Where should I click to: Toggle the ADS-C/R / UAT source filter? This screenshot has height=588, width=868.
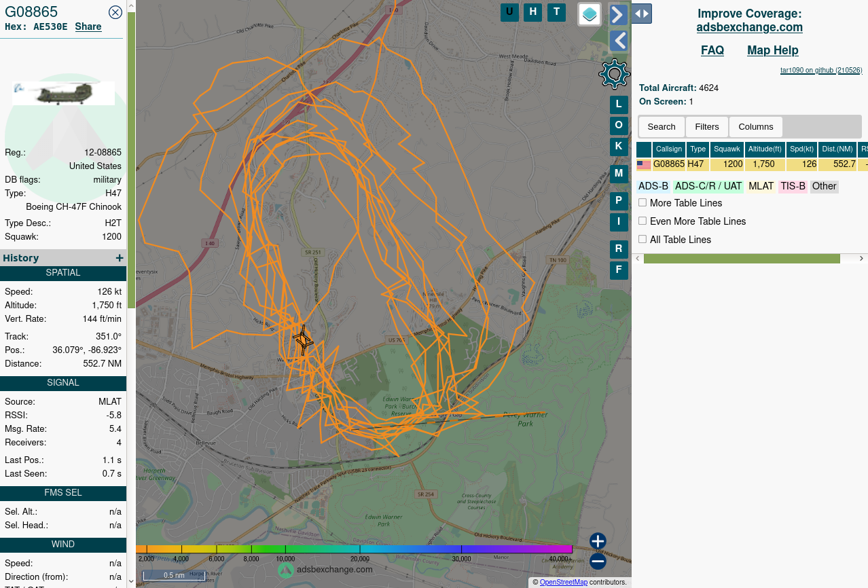708,186
